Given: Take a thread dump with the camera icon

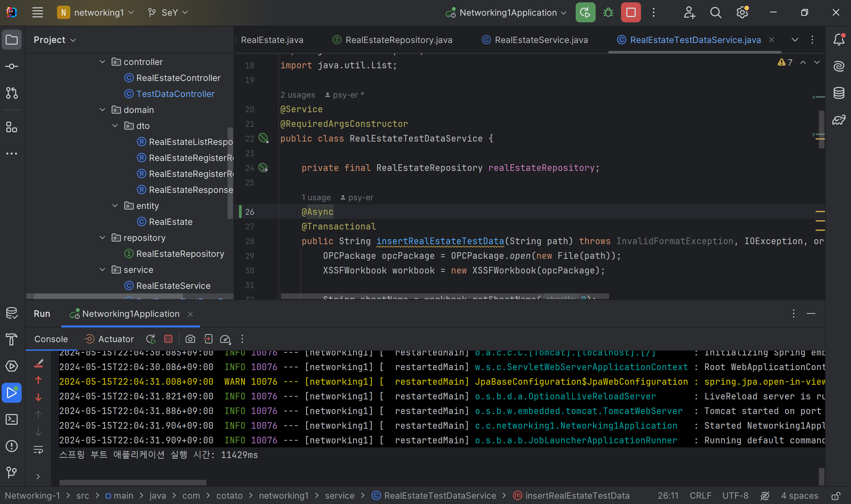Looking at the screenshot, I should 190,339.
